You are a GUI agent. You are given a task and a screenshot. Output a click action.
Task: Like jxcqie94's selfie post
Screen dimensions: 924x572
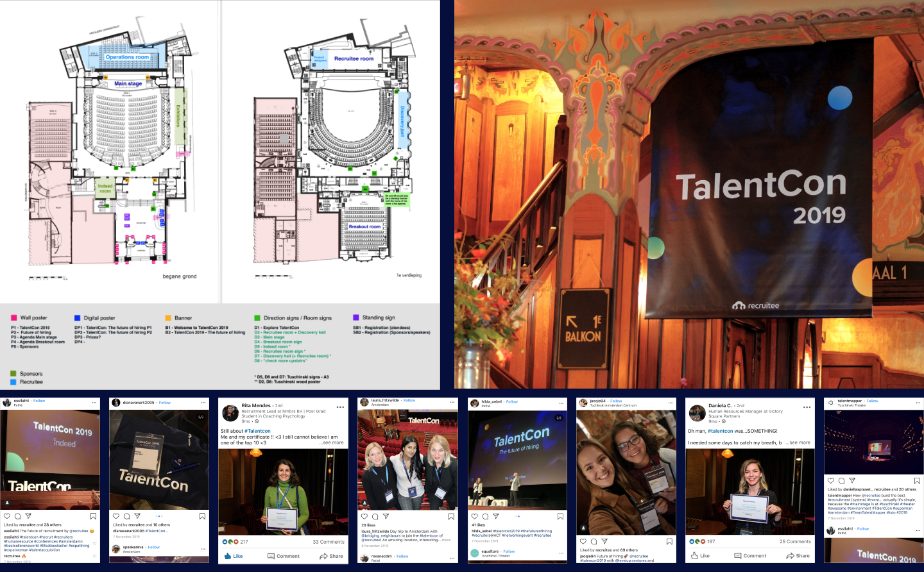[583, 541]
